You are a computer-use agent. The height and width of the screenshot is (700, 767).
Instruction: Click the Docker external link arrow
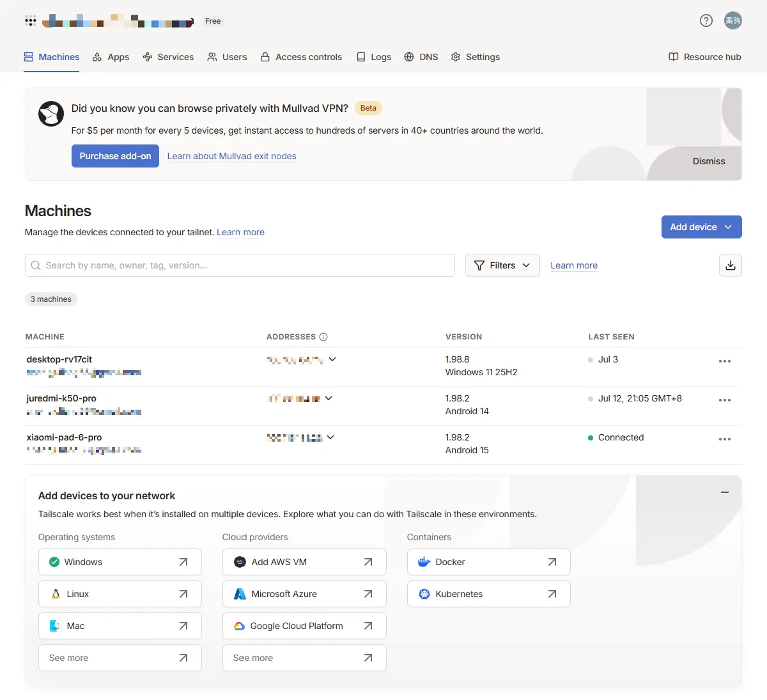coord(552,562)
